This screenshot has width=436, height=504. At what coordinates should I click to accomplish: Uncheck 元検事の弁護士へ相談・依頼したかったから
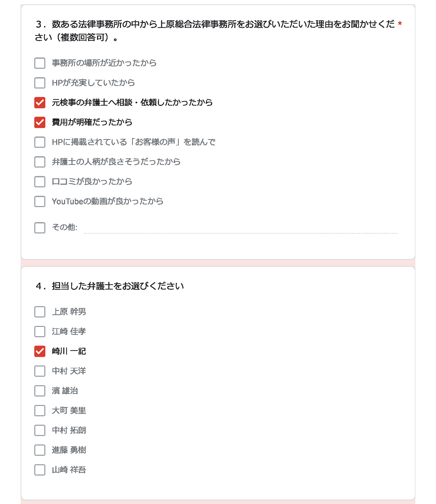pos(40,103)
